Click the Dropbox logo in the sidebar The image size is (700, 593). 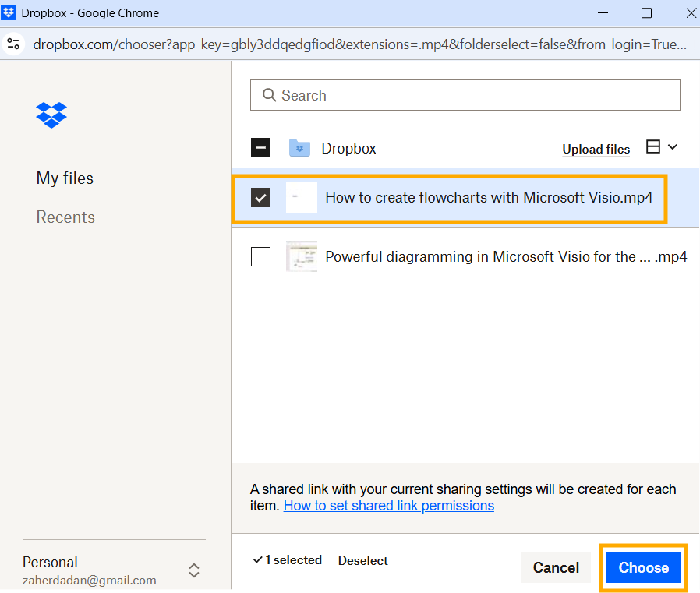point(51,115)
